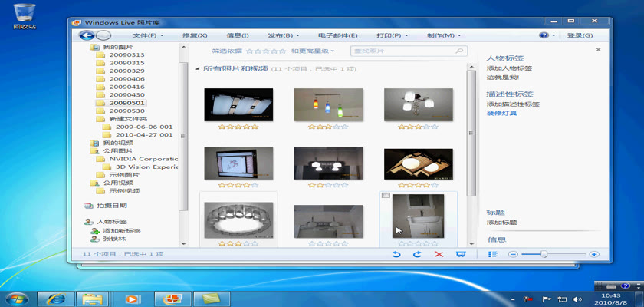The image size is (644, 307).
Task: Select the 20090406 folder in tree
Action: point(127,79)
